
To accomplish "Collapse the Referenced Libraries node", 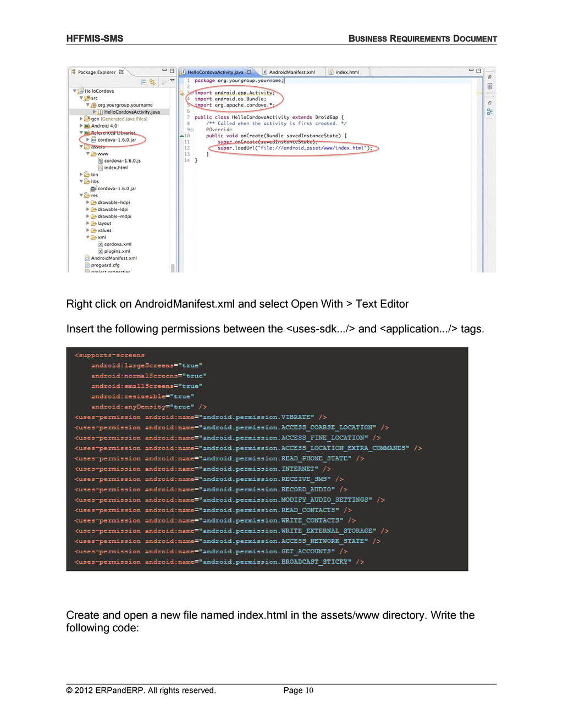I will point(81,132).
